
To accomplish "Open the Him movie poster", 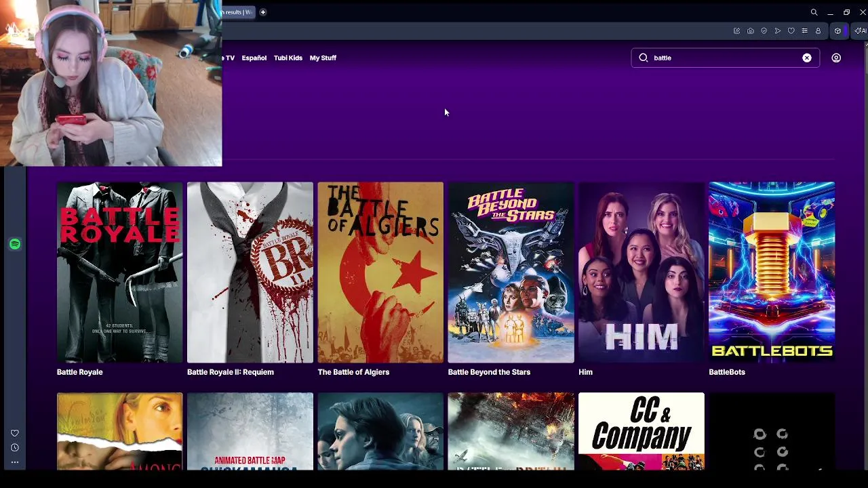I will (x=641, y=272).
